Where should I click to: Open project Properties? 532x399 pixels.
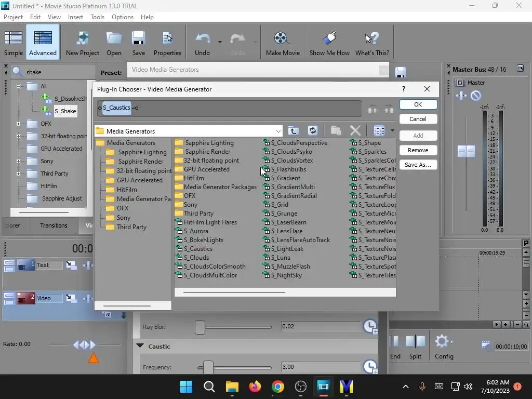point(167,43)
